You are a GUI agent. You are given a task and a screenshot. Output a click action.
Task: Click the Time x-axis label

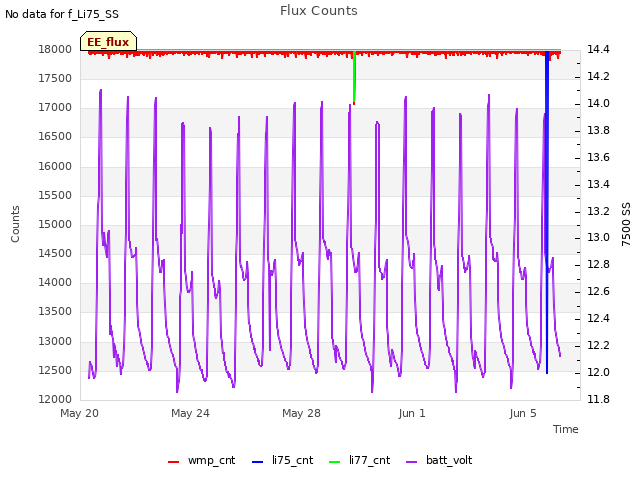566,429
